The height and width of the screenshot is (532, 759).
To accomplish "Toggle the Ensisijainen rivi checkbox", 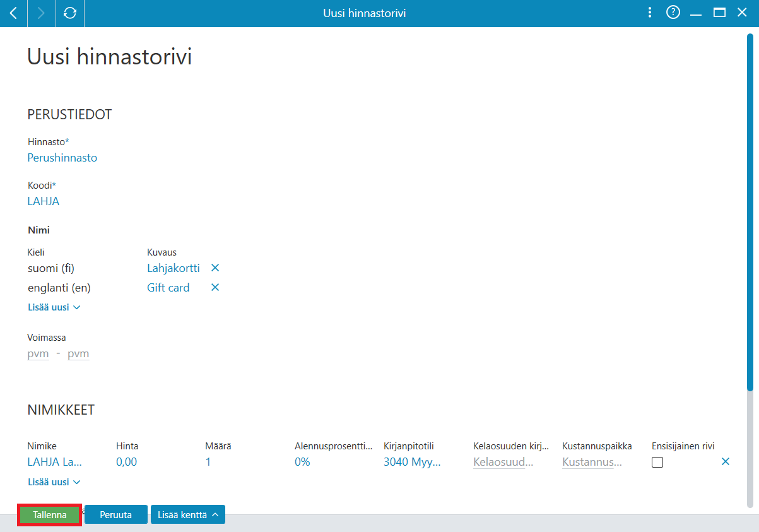I will [x=657, y=463].
